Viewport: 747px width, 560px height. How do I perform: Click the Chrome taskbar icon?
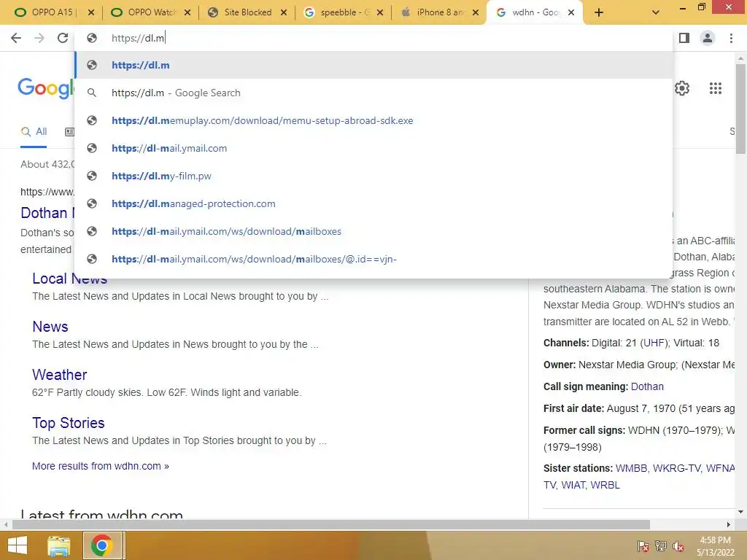101,545
